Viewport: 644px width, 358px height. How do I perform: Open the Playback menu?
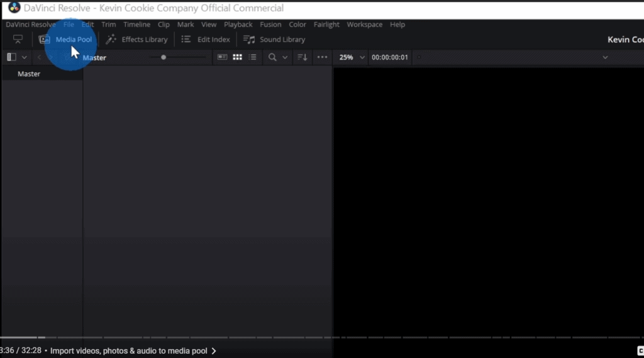(238, 24)
